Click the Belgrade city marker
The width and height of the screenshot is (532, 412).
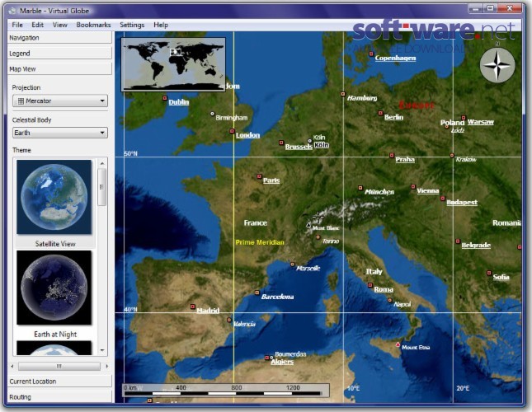(x=458, y=241)
